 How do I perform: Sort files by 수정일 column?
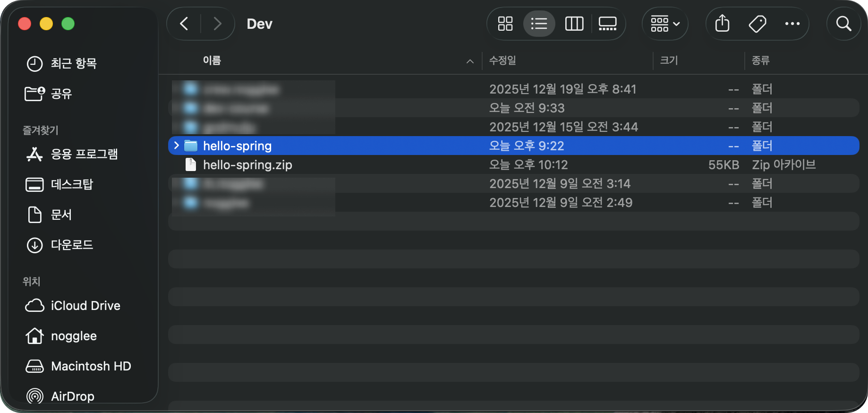coord(502,60)
